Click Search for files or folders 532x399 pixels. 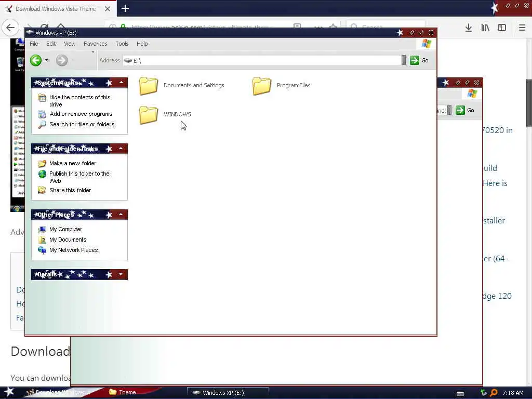coord(82,124)
